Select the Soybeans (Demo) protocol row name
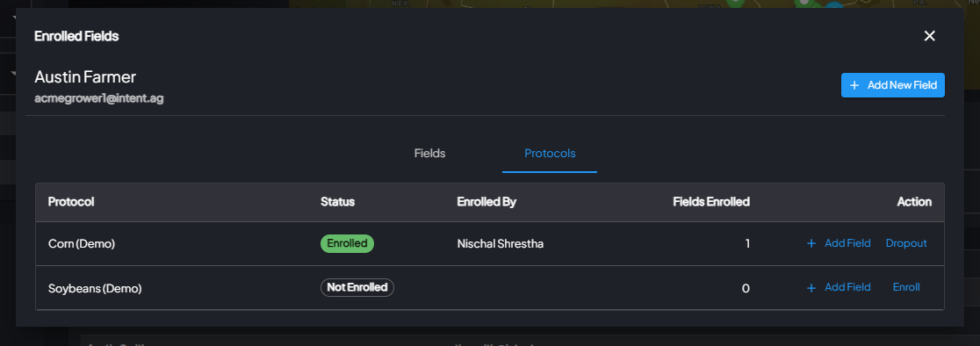The image size is (980, 346). coord(95,289)
